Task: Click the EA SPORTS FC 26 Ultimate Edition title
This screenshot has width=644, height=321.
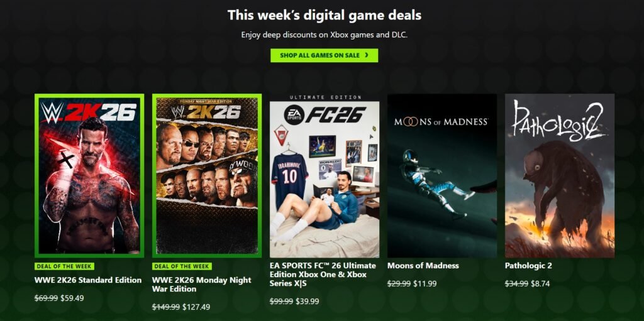Action: pos(323,275)
